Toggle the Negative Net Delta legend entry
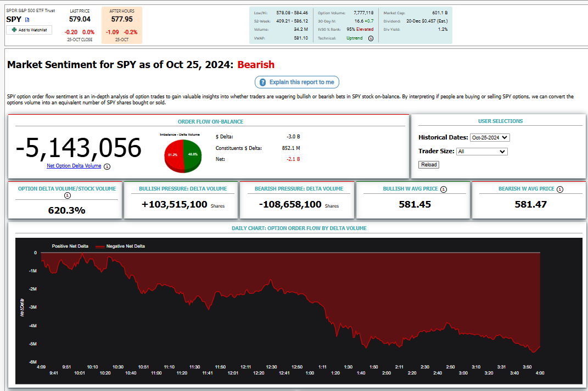The width and height of the screenshot is (588, 391). [120, 246]
